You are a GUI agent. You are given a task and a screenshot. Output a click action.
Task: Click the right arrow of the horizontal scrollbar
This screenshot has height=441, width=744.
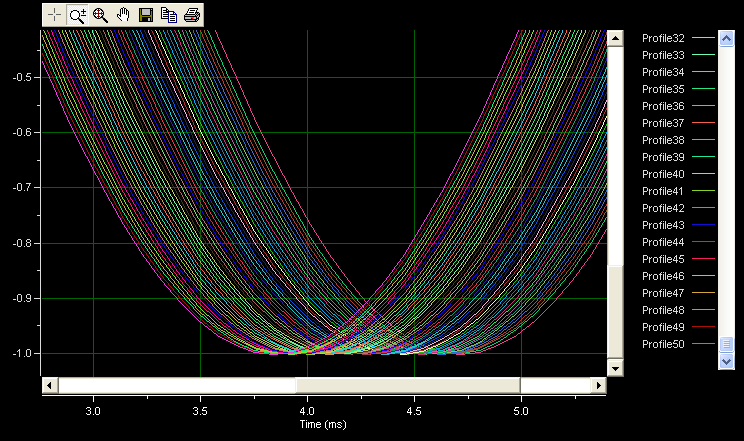[x=600, y=385]
